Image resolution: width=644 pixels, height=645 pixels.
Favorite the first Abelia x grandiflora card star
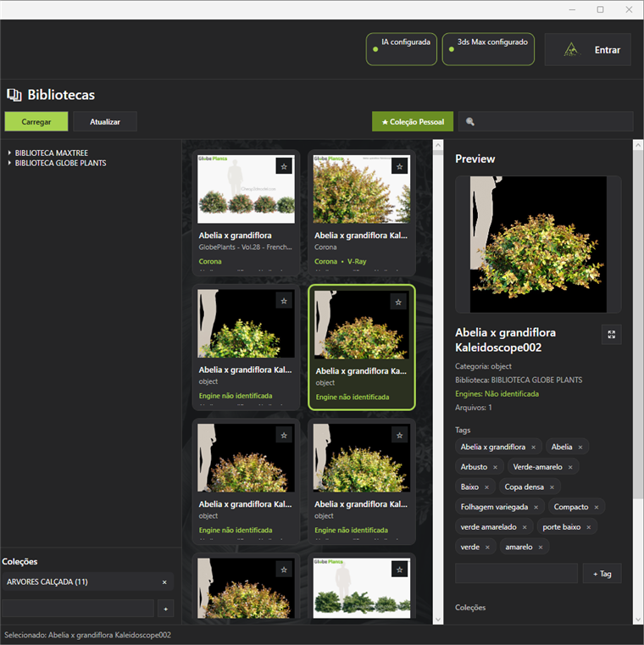point(284,167)
